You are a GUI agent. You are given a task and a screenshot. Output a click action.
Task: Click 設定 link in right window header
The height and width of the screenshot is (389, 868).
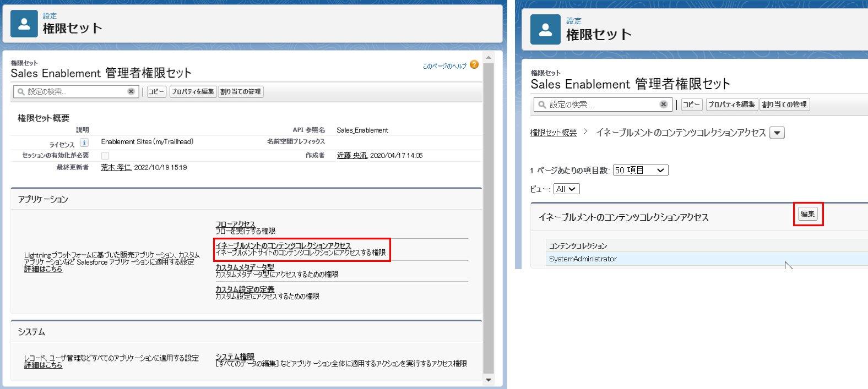click(x=574, y=21)
